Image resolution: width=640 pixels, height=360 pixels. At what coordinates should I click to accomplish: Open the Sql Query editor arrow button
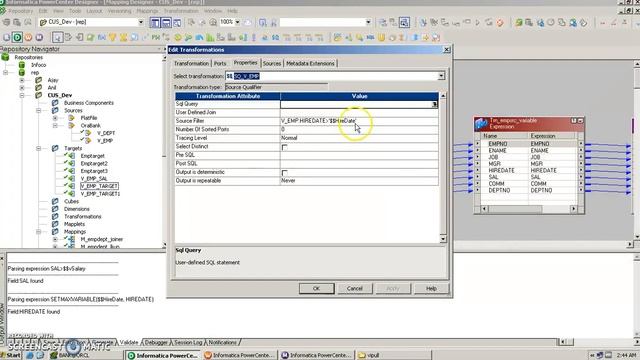434,104
